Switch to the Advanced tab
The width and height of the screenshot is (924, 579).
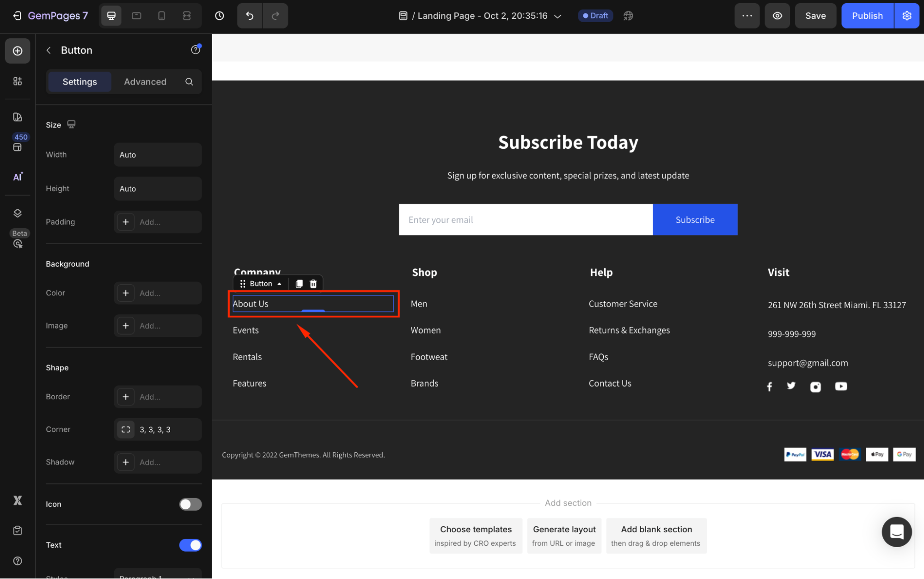145,82
